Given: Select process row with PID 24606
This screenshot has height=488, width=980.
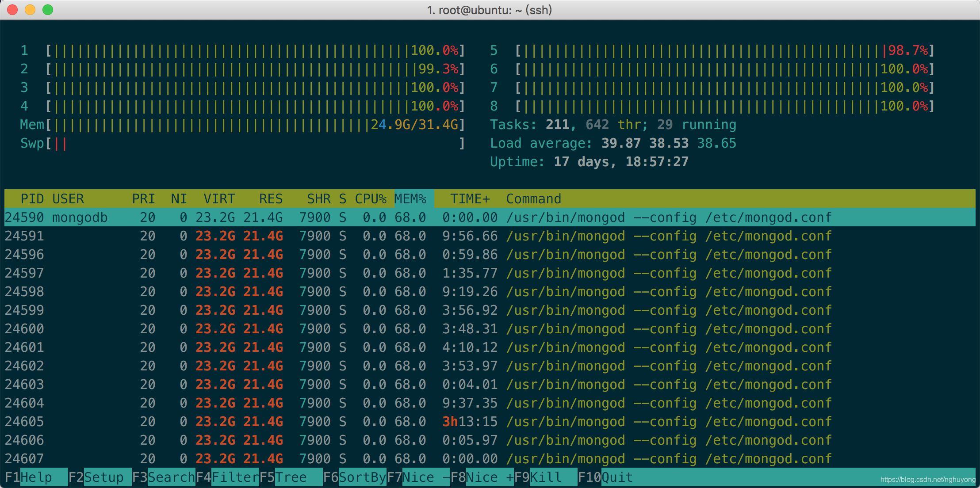Looking at the screenshot, I should coord(490,440).
